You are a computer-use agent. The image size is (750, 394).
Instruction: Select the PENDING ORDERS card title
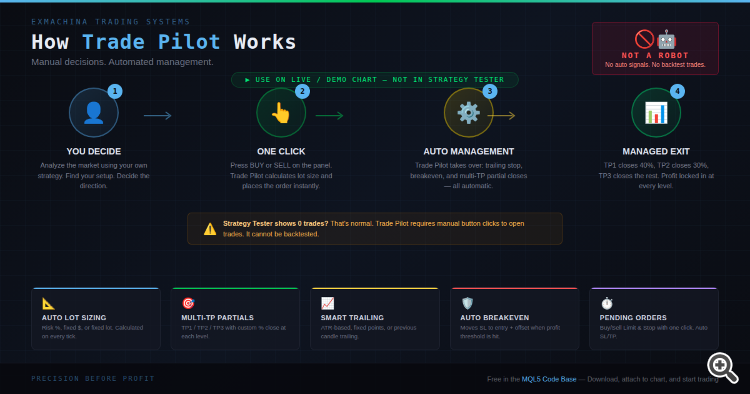pos(633,317)
